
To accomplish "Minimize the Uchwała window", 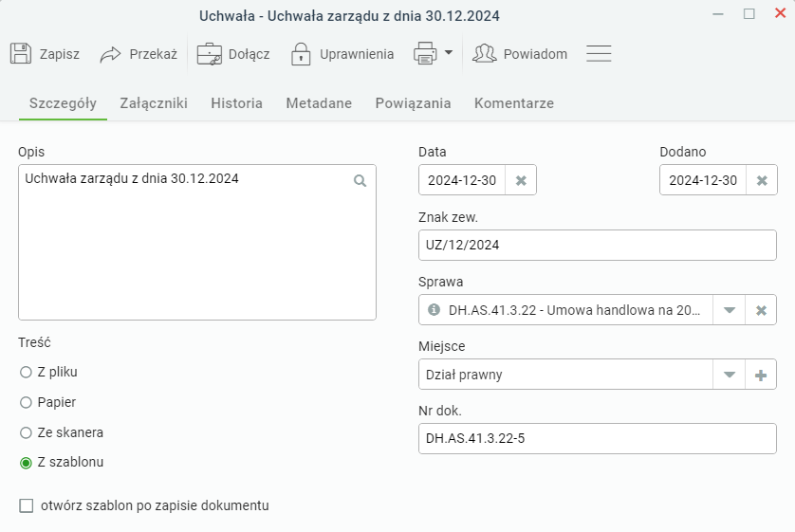I will pos(718,14).
